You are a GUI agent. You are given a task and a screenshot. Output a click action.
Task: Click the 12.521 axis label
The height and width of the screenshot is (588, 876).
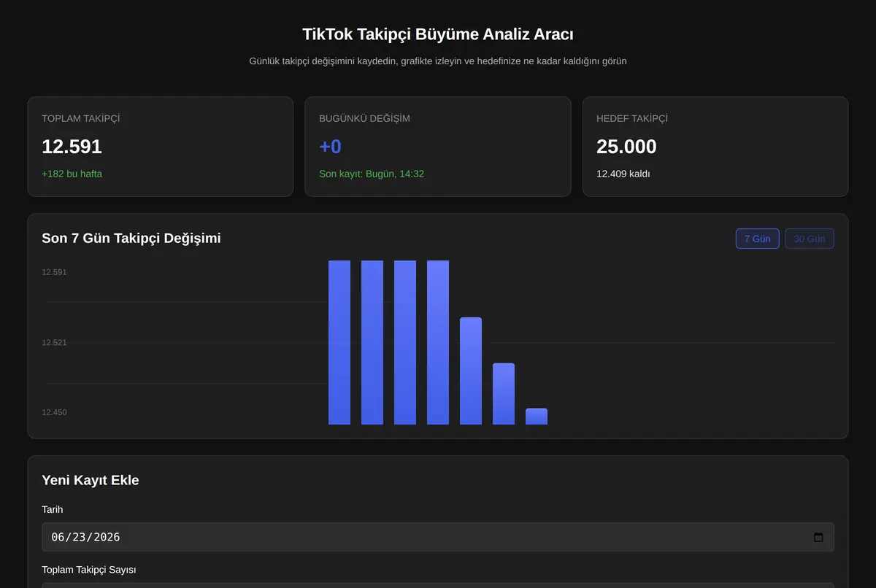(x=54, y=342)
